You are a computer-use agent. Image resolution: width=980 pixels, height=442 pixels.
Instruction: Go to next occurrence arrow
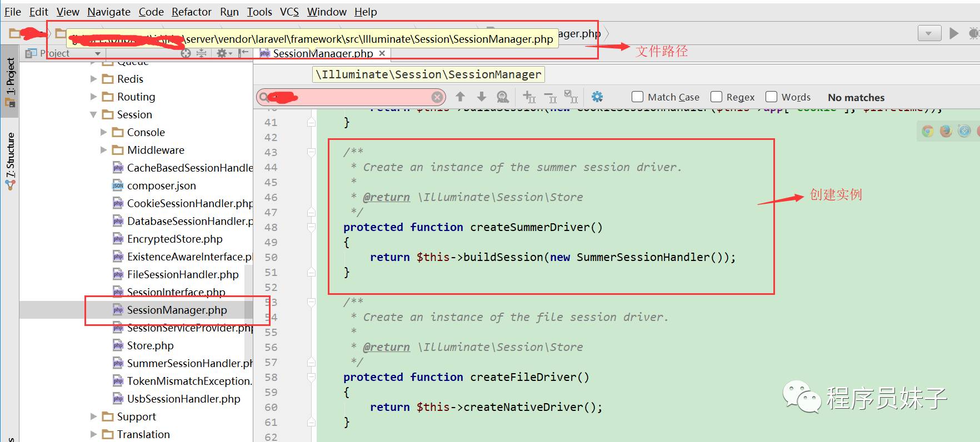click(x=481, y=97)
